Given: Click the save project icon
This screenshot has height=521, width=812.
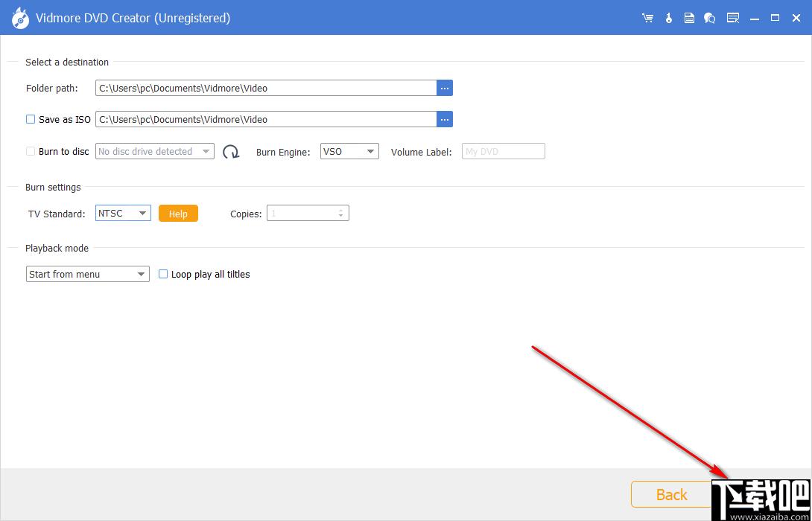Looking at the screenshot, I should pos(689,18).
